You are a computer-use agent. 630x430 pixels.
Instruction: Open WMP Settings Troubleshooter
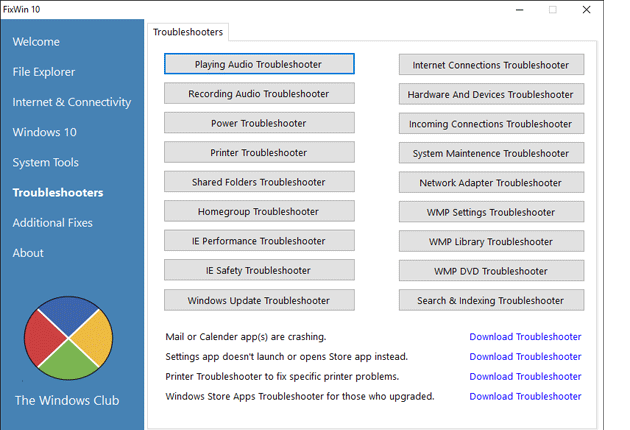(491, 212)
